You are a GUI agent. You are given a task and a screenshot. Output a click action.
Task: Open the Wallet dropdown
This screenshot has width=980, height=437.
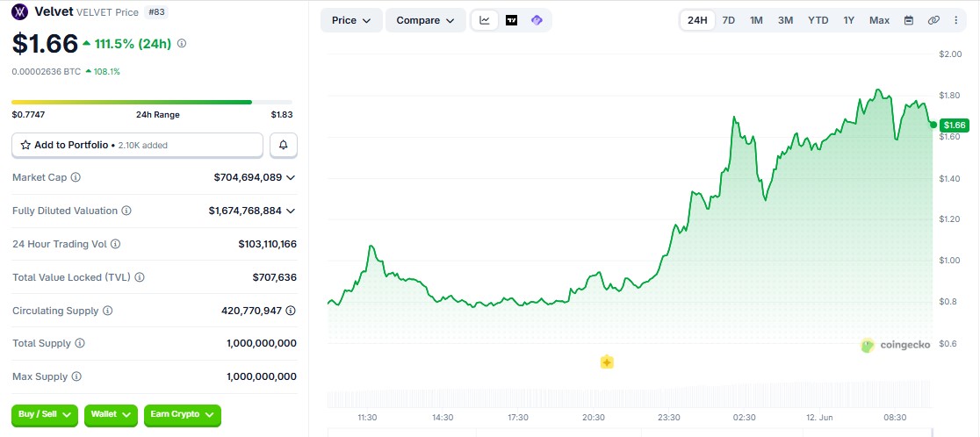click(111, 414)
